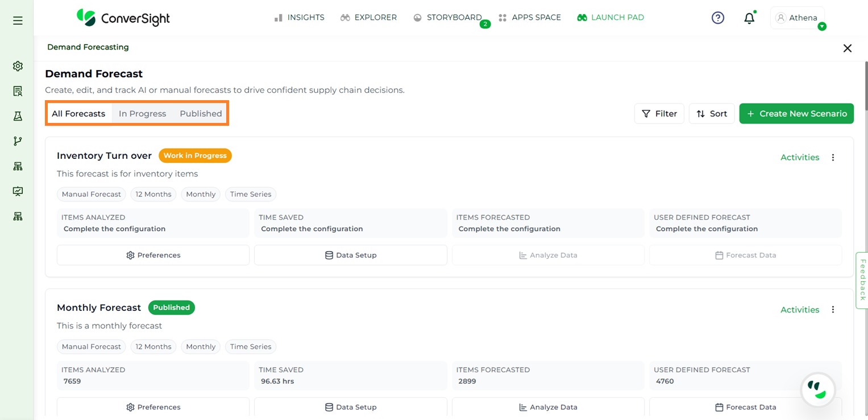Screen dimensions: 868x420
Task: Click the Athena chatbot floating icon
Action: [x=817, y=390]
